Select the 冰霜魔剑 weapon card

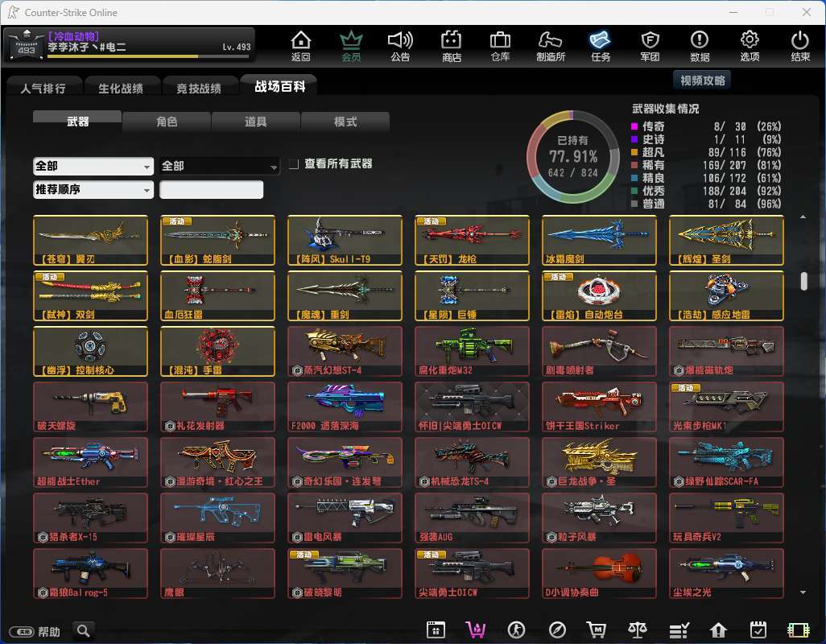600,240
